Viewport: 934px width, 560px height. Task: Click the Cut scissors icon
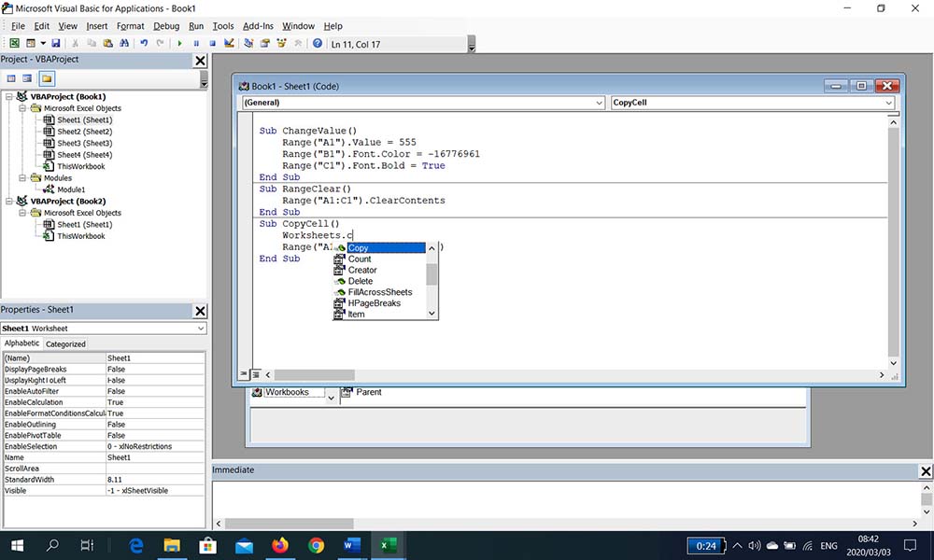coord(75,44)
